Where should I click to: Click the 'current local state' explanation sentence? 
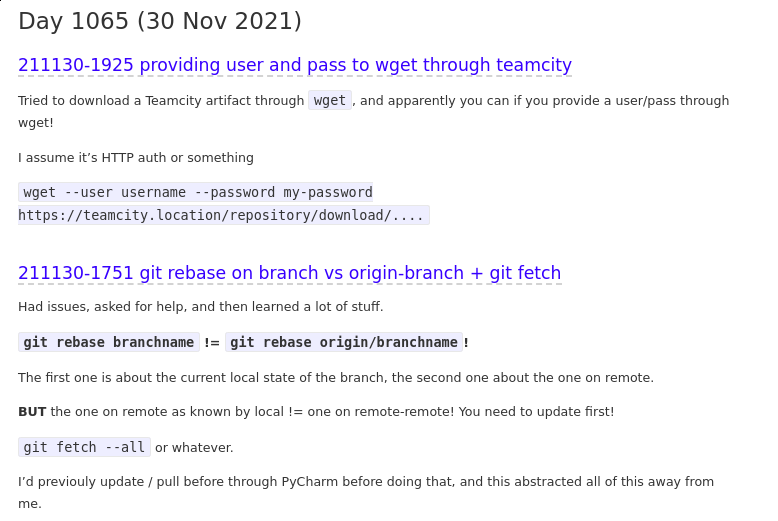[x=336, y=378]
